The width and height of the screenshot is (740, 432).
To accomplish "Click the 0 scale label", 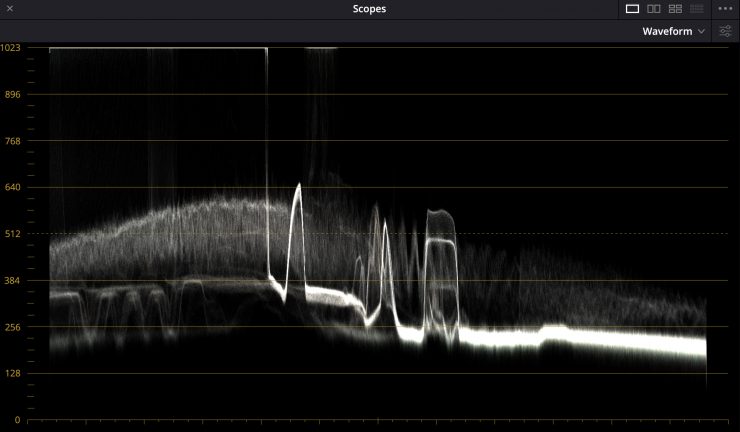I will point(17,420).
